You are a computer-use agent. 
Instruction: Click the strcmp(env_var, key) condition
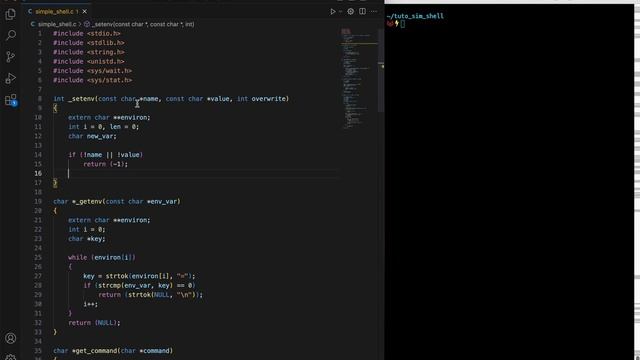[x=139, y=286]
